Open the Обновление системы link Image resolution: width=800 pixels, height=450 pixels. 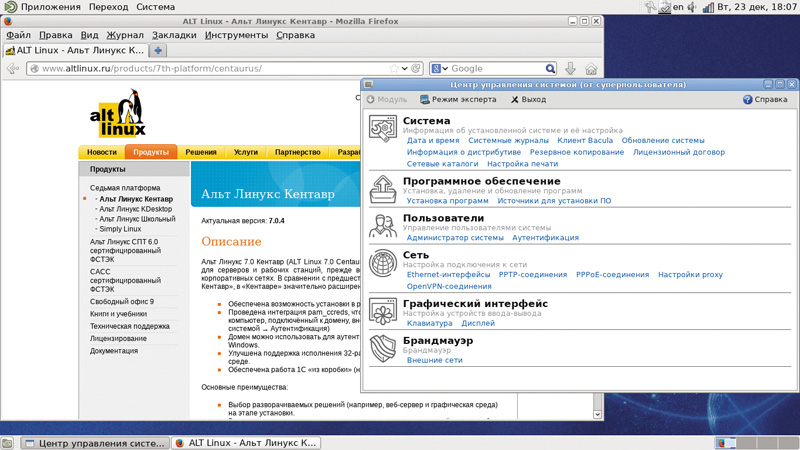tap(663, 140)
